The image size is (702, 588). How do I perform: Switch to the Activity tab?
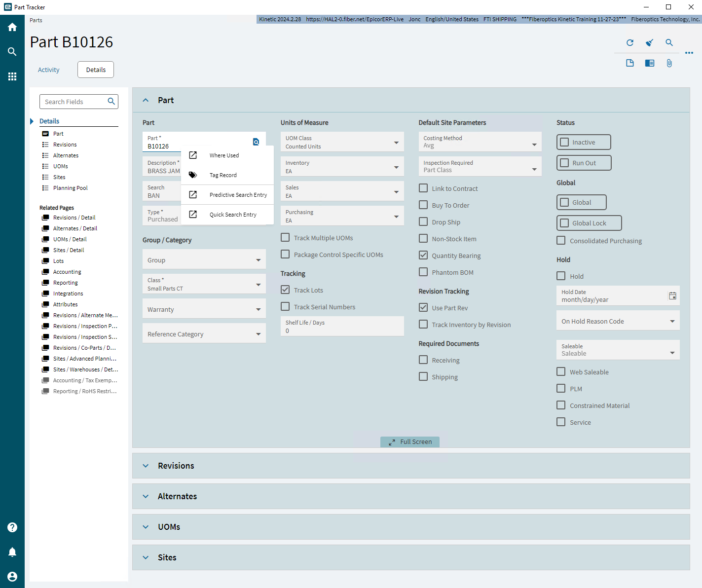48,70
